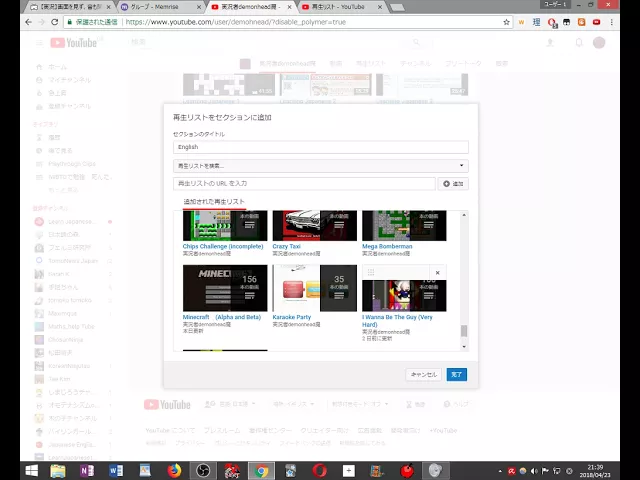640x480 pixels.
Task: Launch OneNote from the taskbar
Action: tap(87, 471)
